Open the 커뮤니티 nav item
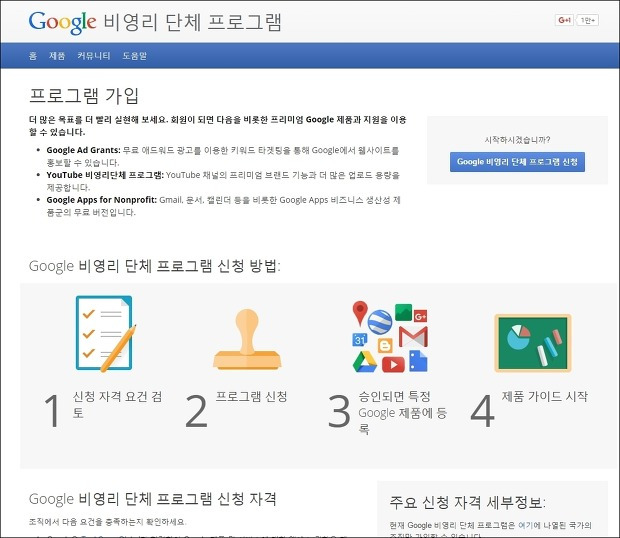Image resolution: width=620 pixels, height=538 pixels. tap(94, 56)
